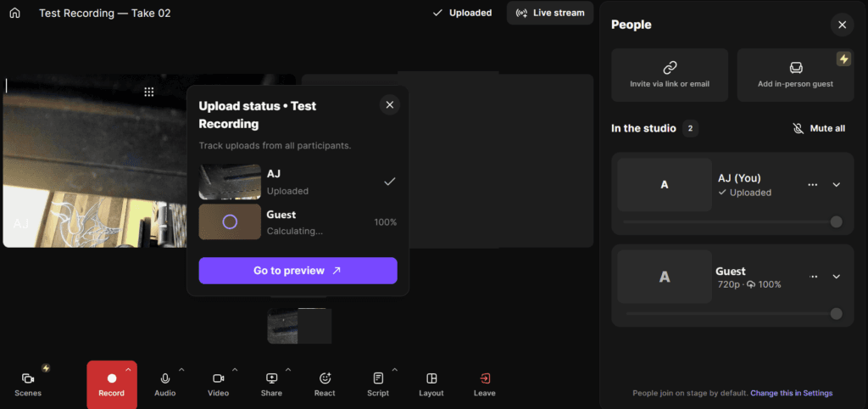Select Guest upload thumbnail with spinner
This screenshot has height=409, width=868.
click(230, 221)
